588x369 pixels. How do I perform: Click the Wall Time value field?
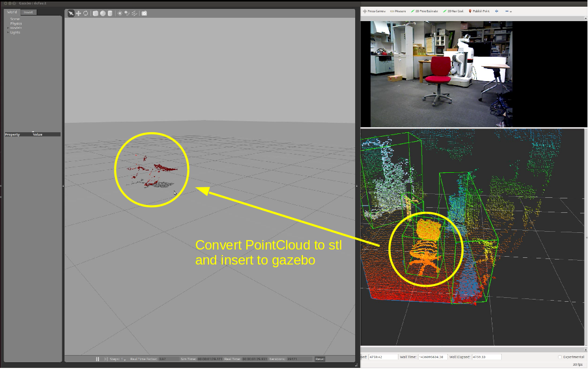(433, 357)
